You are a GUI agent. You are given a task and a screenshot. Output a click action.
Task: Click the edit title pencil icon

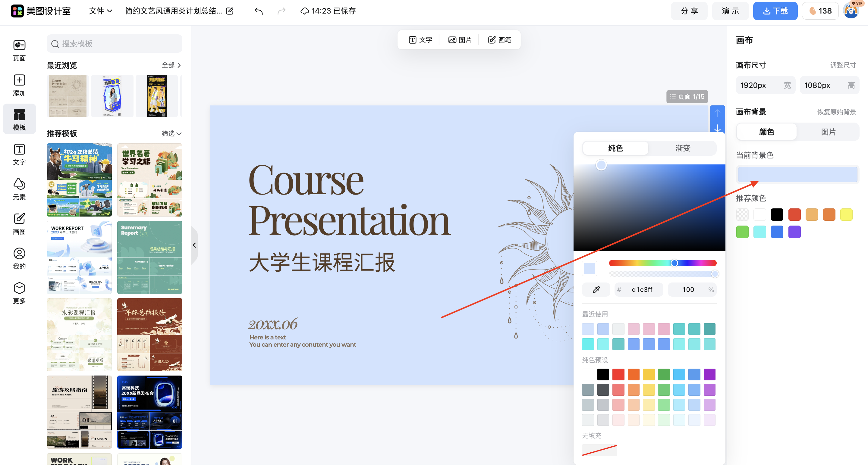tap(230, 11)
